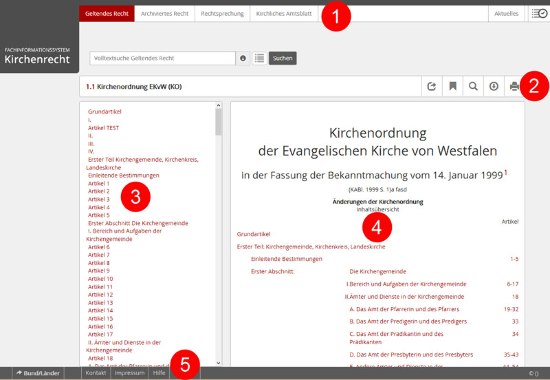The height and width of the screenshot is (380, 550).
Task: Select Artikel 10 in the outline tree
Action: pos(100,279)
